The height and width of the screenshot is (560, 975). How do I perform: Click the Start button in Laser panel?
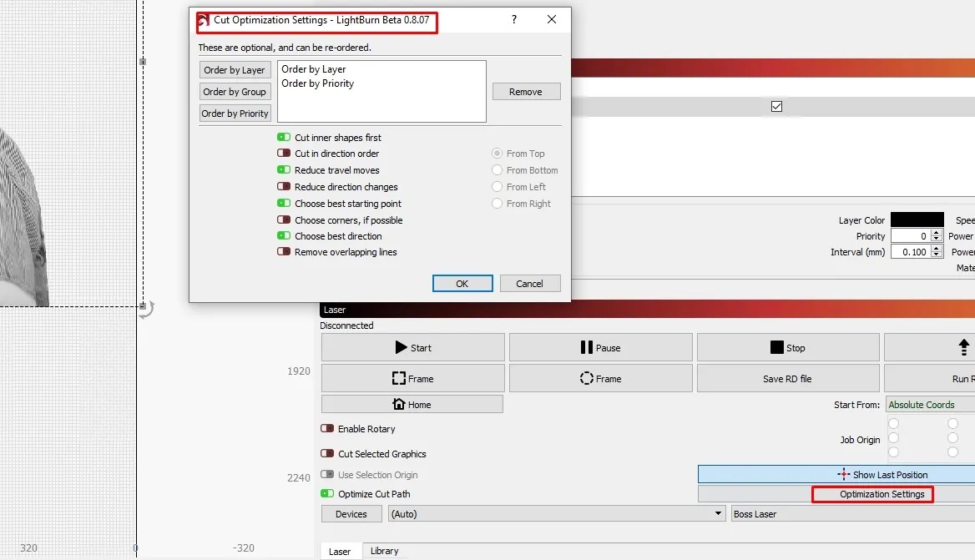click(x=413, y=347)
